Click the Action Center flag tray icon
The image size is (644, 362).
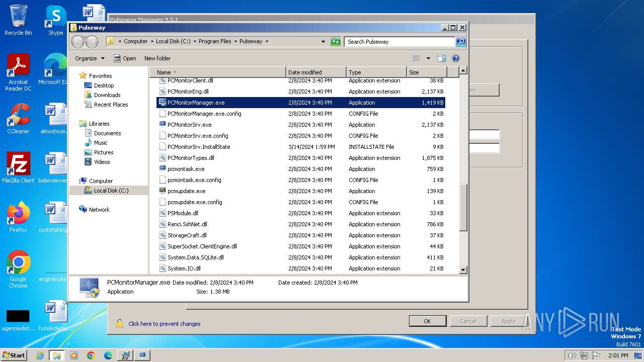tap(596, 355)
